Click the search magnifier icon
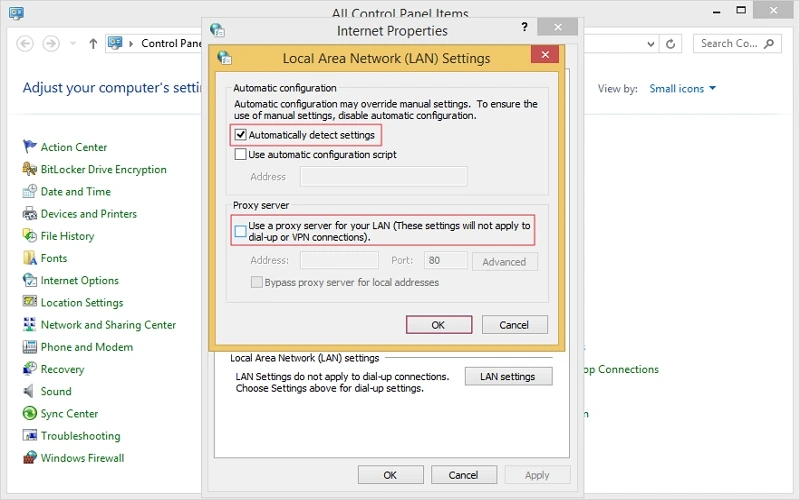Image resolution: width=800 pixels, height=500 pixels. coord(769,44)
